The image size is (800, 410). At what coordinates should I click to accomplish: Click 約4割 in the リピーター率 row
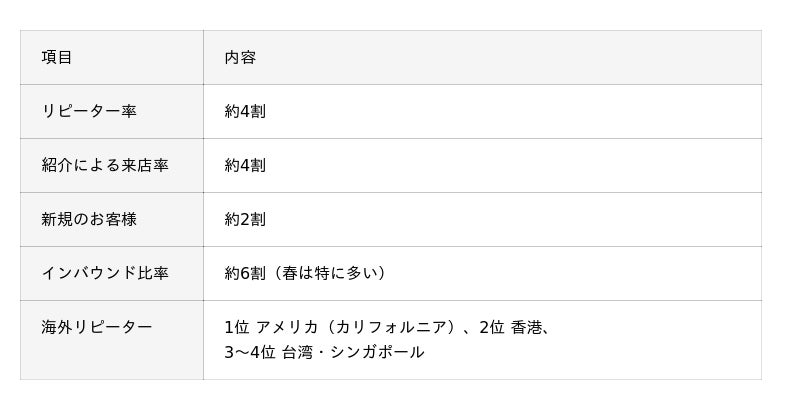point(245,111)
